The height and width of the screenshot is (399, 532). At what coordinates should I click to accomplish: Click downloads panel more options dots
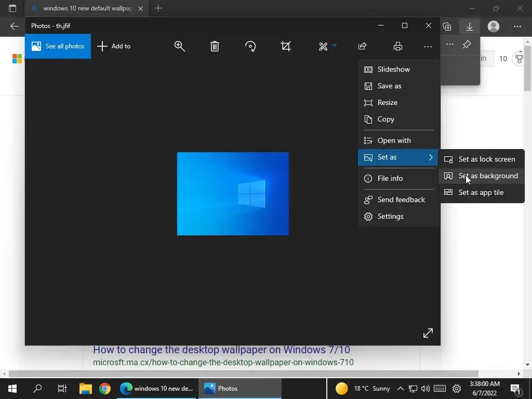pos(450,44)
